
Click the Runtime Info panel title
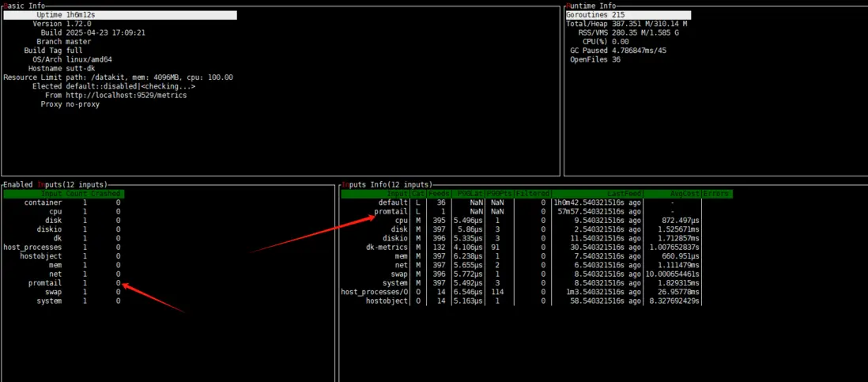coord(591,6)
